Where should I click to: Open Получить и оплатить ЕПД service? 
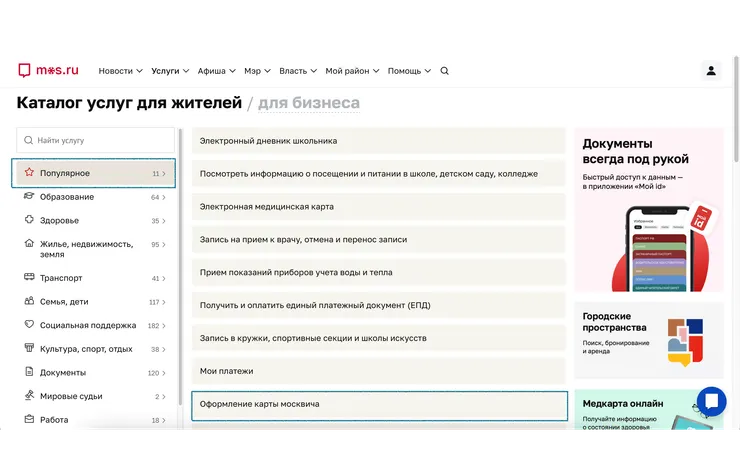pyautogui.click(x=378, y=305)
